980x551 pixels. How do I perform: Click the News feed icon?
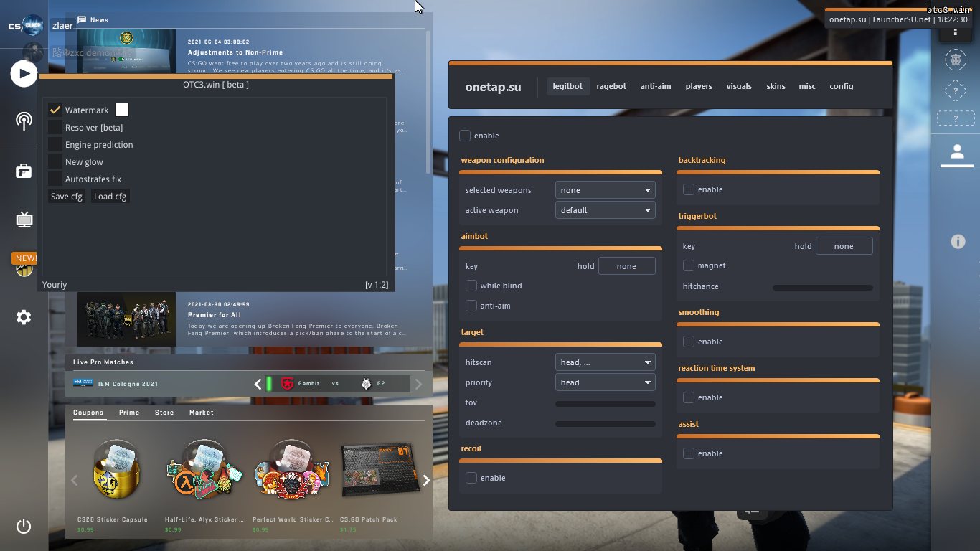[82, 19]
